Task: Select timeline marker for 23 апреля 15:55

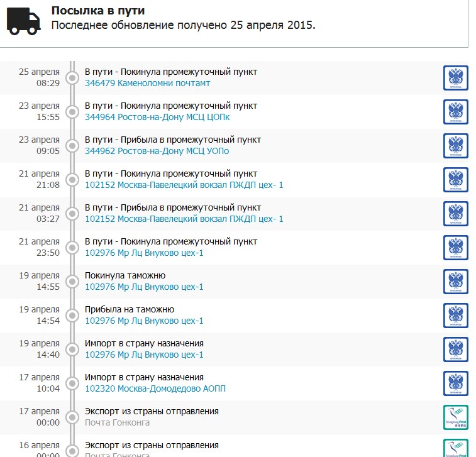Action: tap(72, 112)
